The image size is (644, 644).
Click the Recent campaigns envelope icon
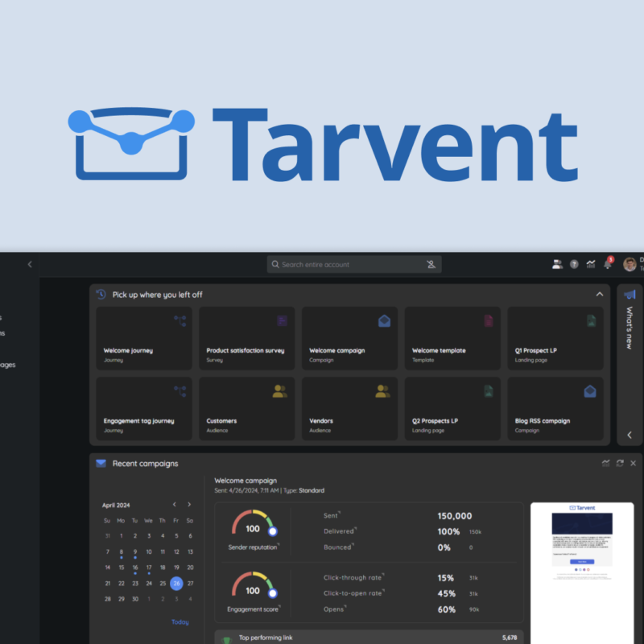[101, 464]
